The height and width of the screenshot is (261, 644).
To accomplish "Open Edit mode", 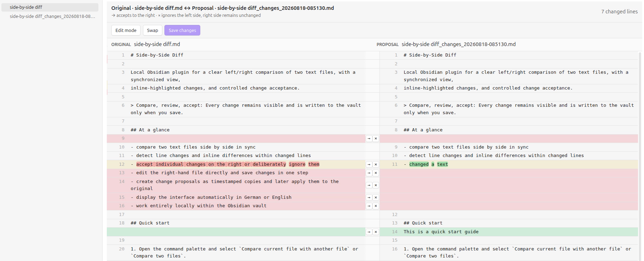I will click(126, 30).
